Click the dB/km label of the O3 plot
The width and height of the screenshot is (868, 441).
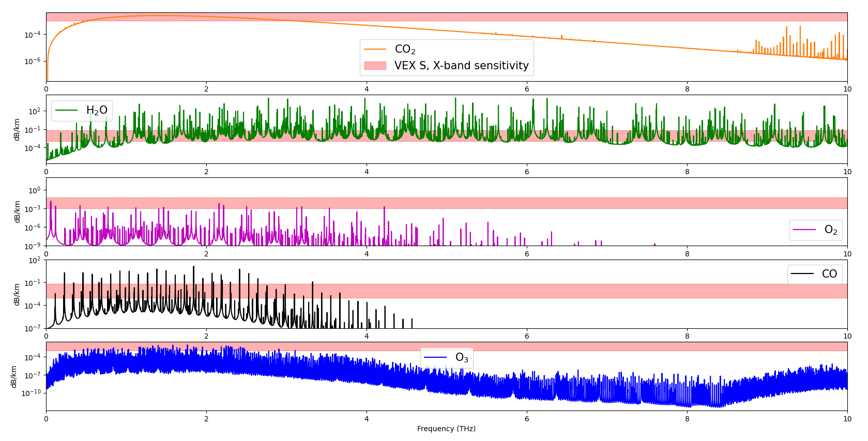13,377
